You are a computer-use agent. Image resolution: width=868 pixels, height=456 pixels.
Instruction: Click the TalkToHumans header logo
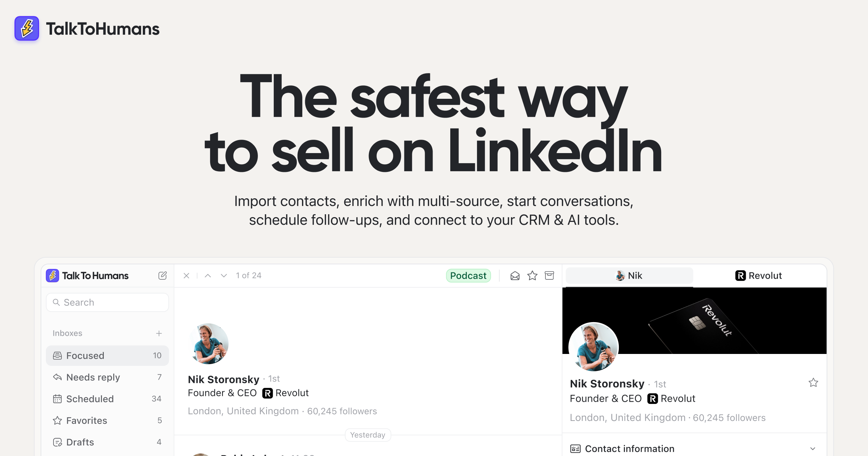[x=87, y=29]
